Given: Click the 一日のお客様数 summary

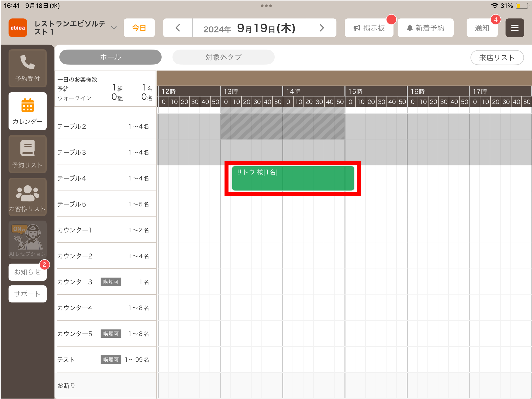Looking at the screenshot, I should coord(105,88).
